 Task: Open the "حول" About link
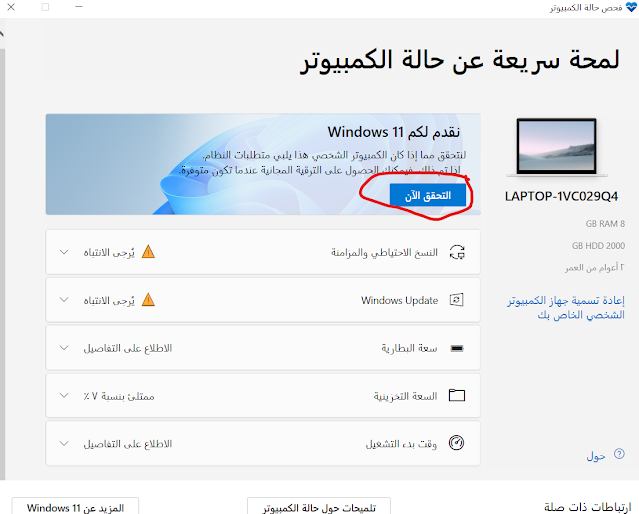pyautogui.click(x=596, y=456)
